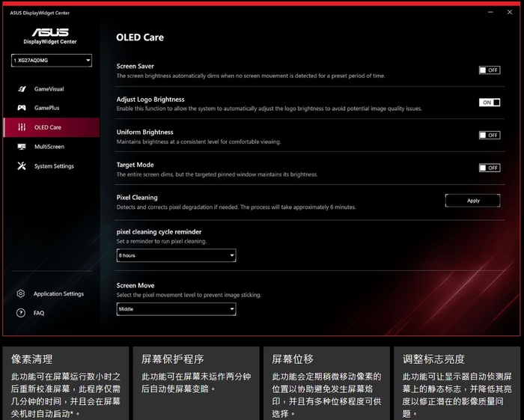Viewport: 524px width, 420px height.
Task: Apply Pixel Cleaning
Action: pos(473,201)
